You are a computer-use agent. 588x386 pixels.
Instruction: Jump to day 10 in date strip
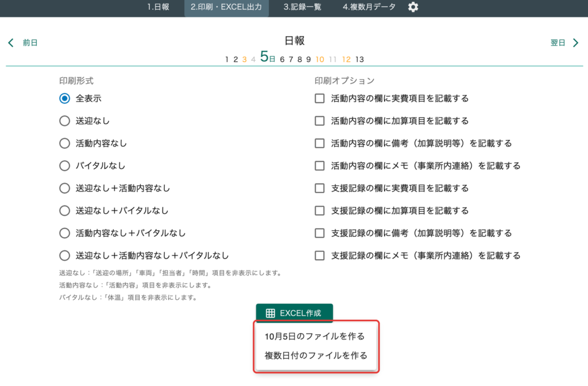click(x=320, y=59)
